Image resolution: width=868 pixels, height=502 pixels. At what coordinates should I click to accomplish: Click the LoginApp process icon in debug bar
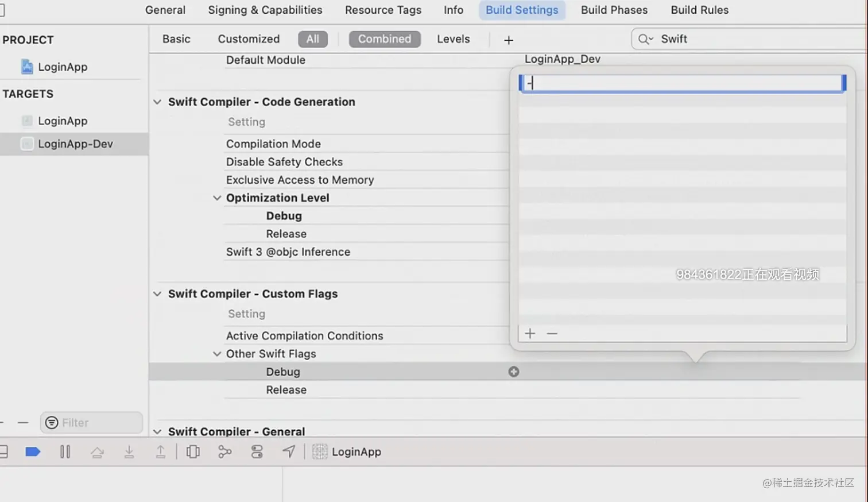point(320,452)
